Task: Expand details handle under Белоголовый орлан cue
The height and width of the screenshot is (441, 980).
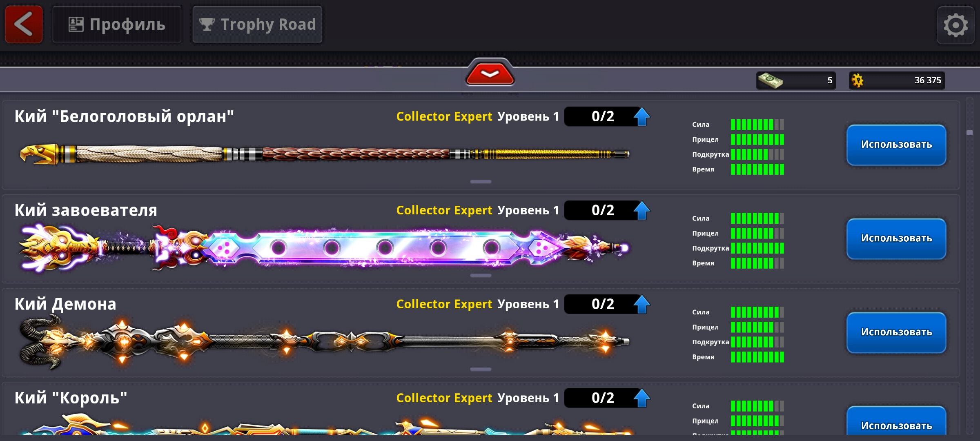Action: pos(481,181)
